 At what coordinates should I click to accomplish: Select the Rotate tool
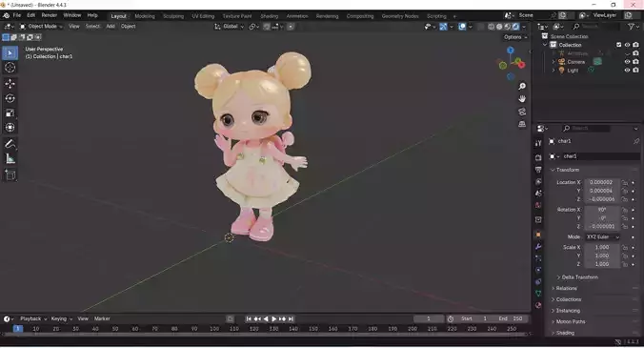click(10, 98)
